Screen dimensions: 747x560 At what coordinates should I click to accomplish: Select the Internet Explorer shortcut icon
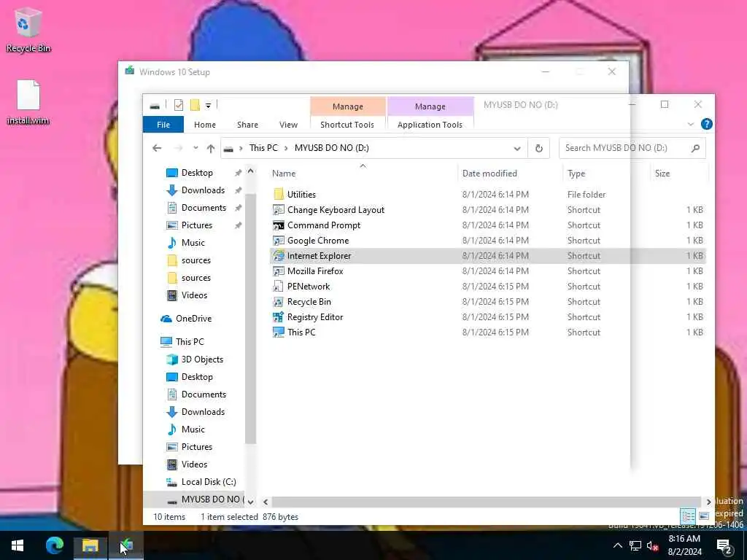[279, 256]
